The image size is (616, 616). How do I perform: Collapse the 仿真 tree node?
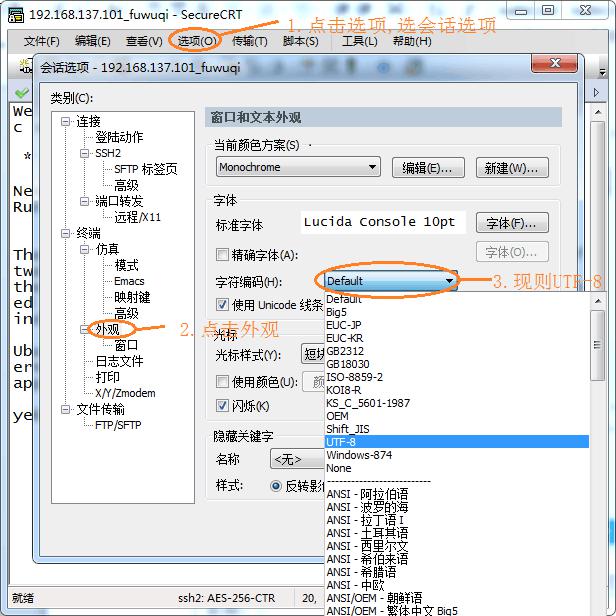[x=84, y=249]
